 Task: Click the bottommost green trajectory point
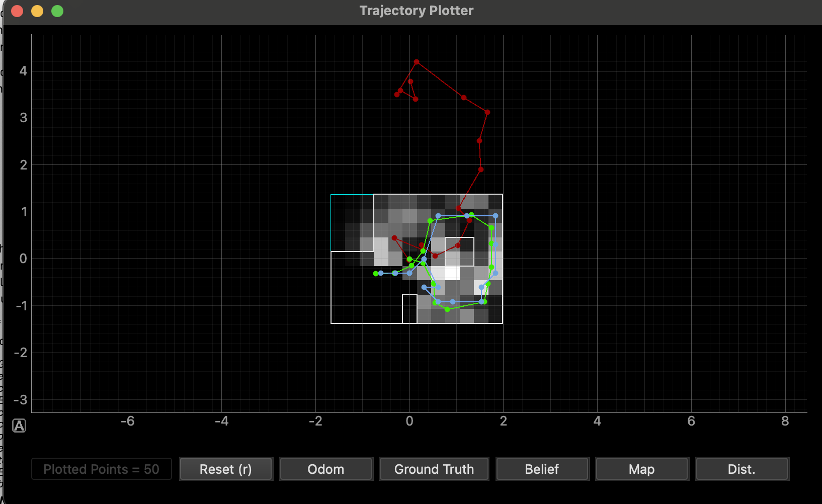(447, 309)
